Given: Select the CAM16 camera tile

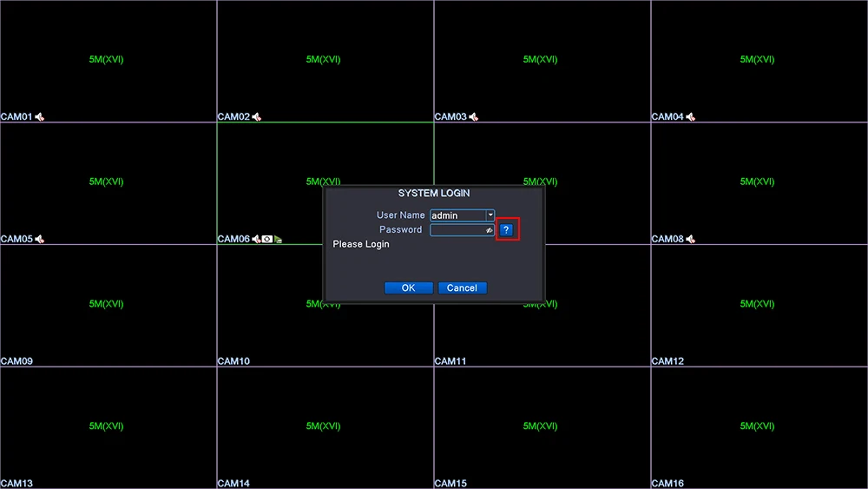Looking at the screenshot, I should (x=759, y=427).
